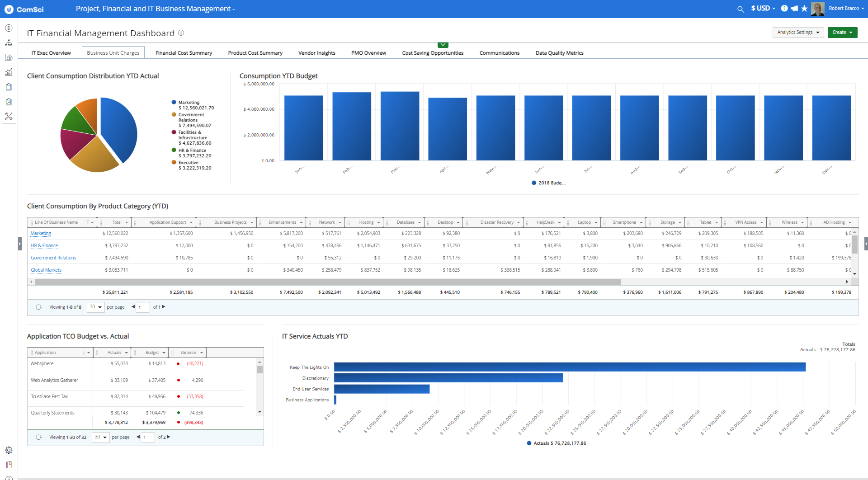Expand the Total column filter dropdown
The width and height of the screenshot is (868, 480).
click(127, 222)
